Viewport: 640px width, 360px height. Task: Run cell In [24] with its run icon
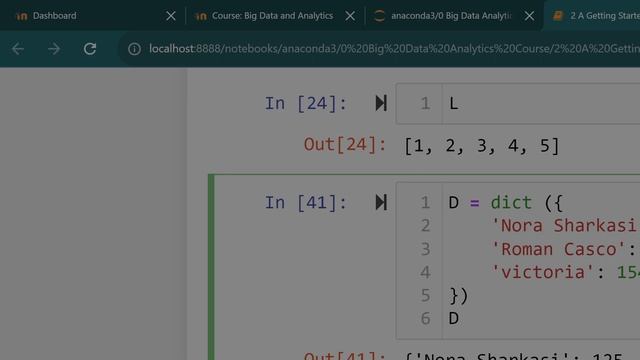point(381,103)
